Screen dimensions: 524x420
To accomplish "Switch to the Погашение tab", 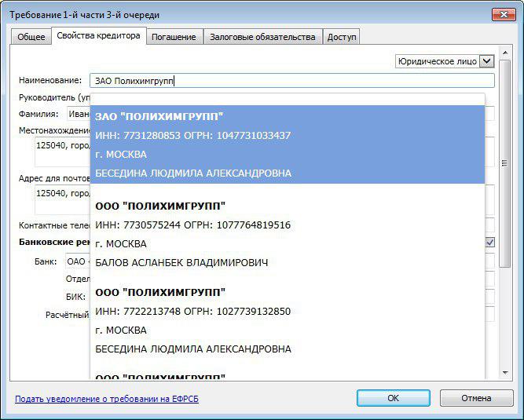I will (174, 37).
